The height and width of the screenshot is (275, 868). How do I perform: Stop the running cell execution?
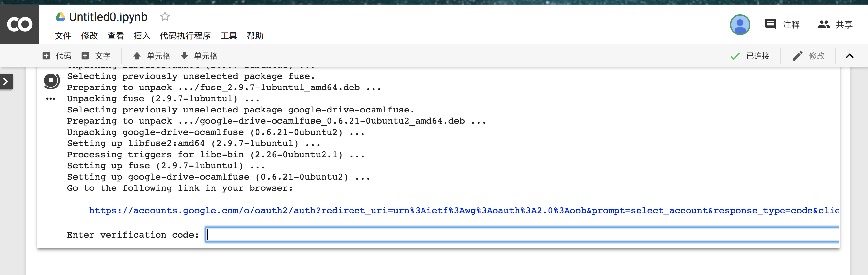[51, 81]
